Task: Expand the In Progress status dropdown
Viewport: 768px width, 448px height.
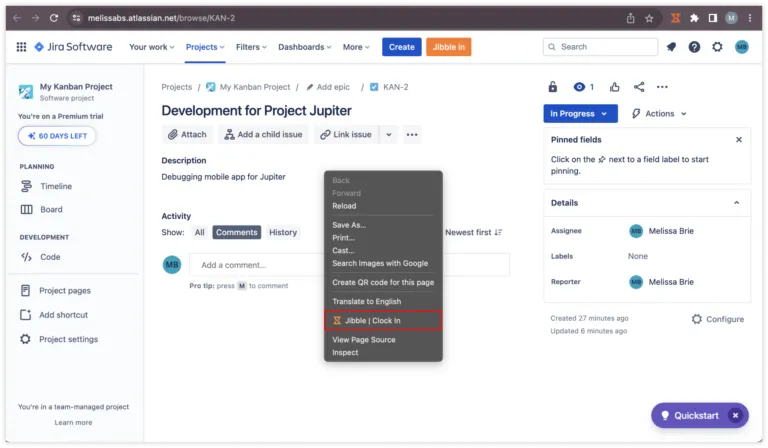Action: (580, 113)
